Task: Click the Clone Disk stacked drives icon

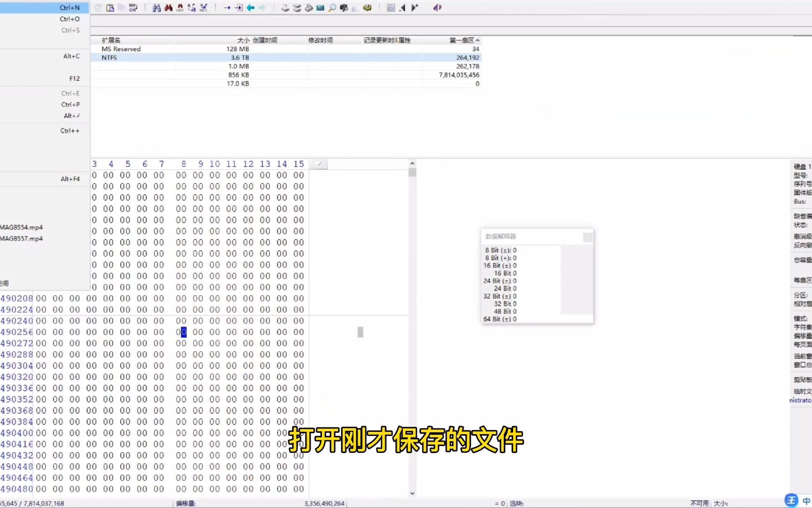Action: 297,8
